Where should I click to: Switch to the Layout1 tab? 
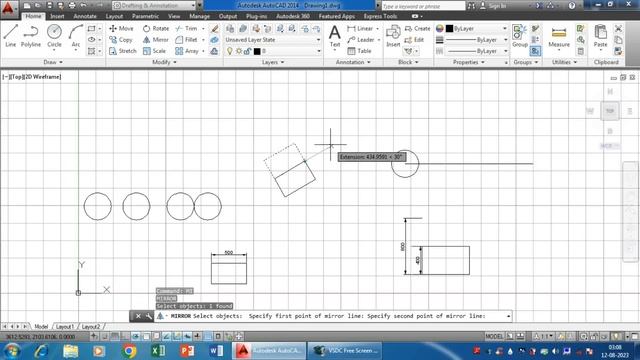click(x=64, y=327)
